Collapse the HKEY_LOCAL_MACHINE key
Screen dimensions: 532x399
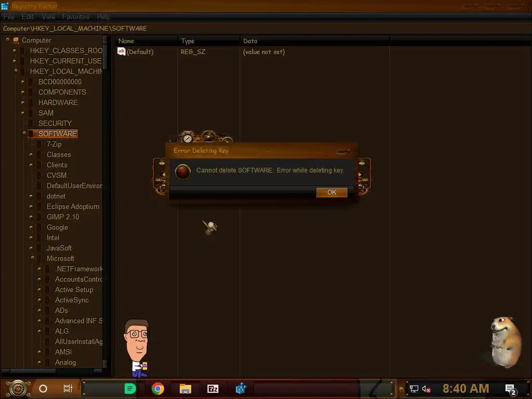(16, 71)
